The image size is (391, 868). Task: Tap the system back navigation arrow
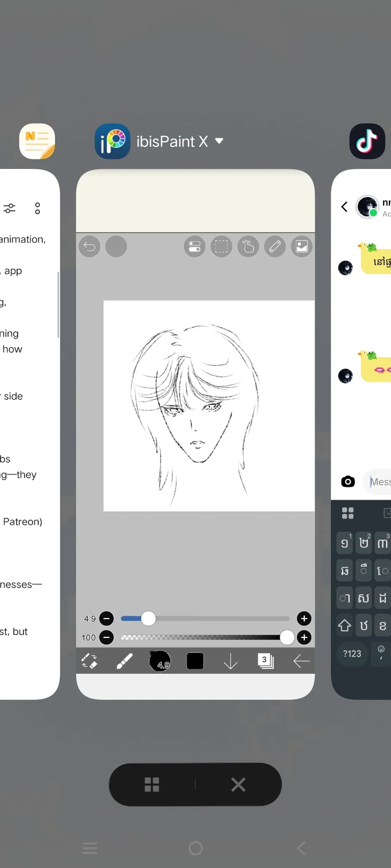click(x=301, y=848)
